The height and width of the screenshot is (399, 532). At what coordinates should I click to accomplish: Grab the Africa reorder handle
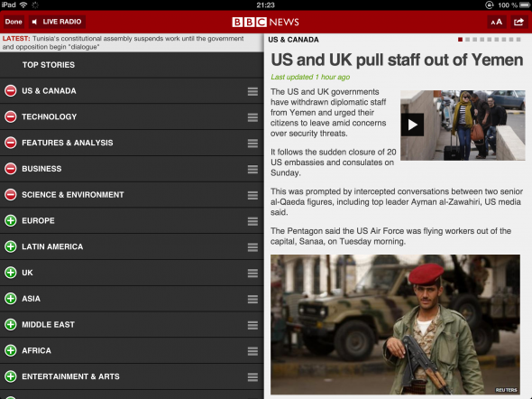pyautogui.click(x=252, y=351)
